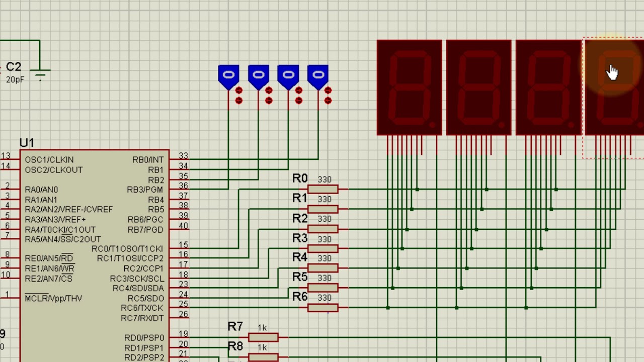Click the RB7/PGD pin label

pos(146,229)
